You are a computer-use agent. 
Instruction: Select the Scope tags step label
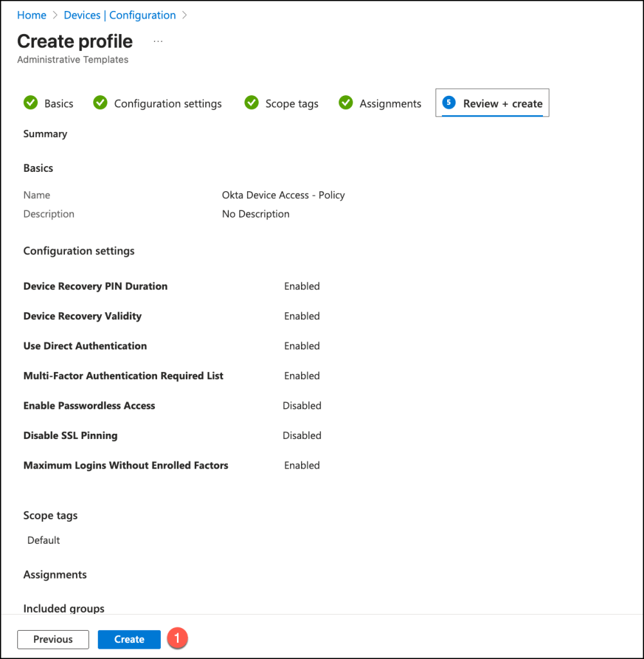[x=291, y=104]
